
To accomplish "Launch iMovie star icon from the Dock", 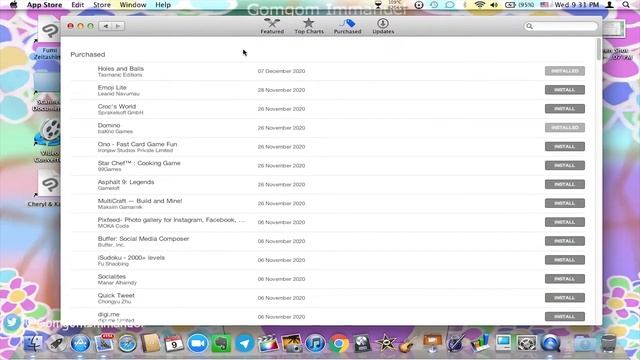I will pyautogui.click(x=385, y=343).
